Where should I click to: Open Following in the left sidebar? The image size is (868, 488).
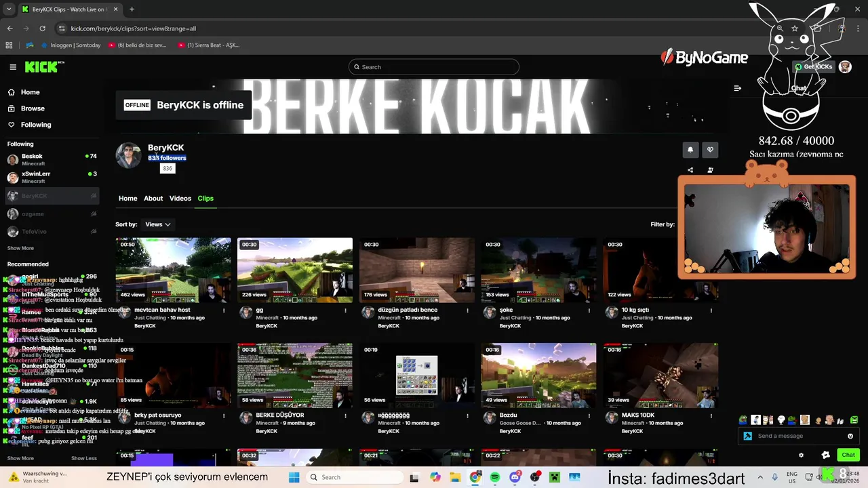35,125
